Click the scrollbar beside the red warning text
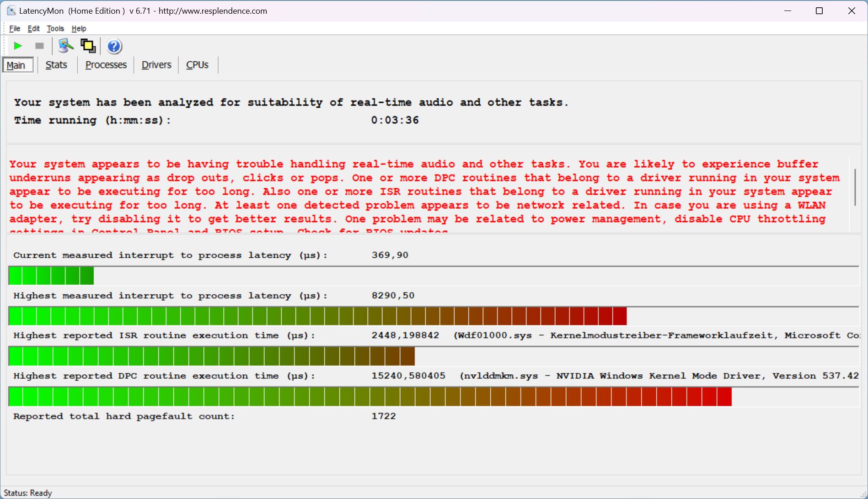Image resolution: width=868 pixels, height=499 pixels. (x=854, y=187)
